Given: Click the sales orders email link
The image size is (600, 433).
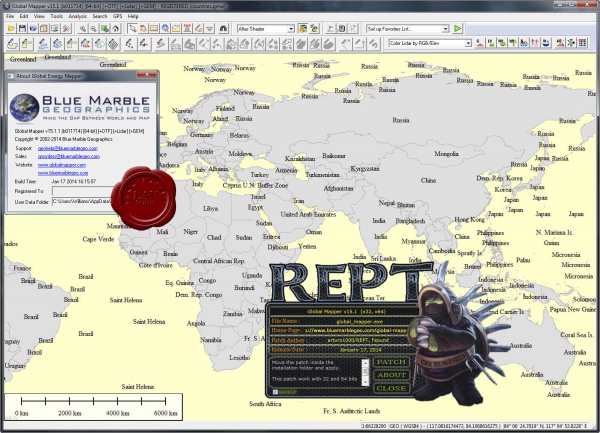Looking at the screenshot, I should click(x=68, y=156).
